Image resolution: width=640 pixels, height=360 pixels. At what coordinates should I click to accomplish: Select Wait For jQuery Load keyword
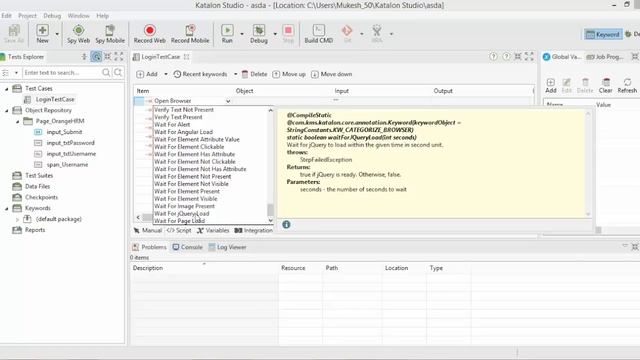tap(182, 213)
